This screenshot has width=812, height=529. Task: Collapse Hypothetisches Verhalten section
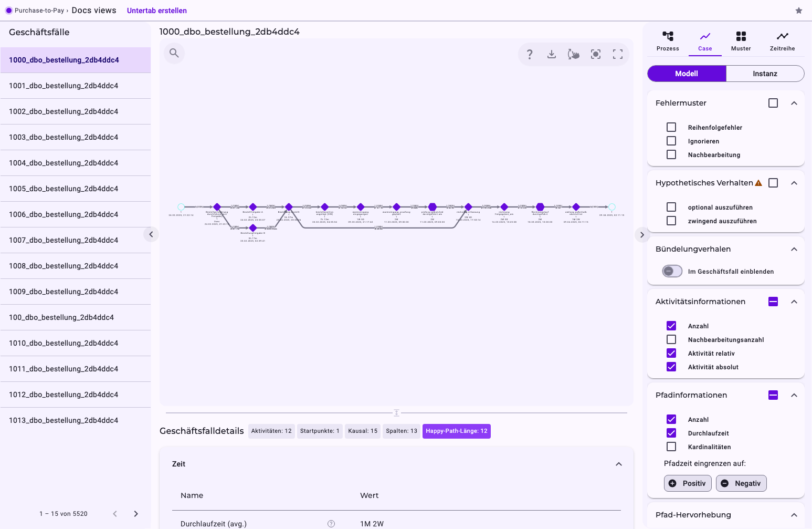(x=794, y=183)
